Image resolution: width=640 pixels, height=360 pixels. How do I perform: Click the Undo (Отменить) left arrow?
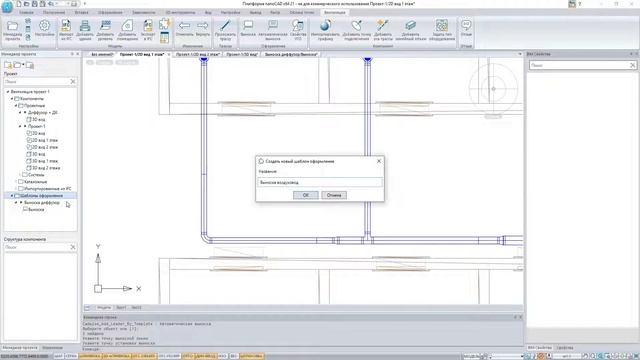pos(184,29)
